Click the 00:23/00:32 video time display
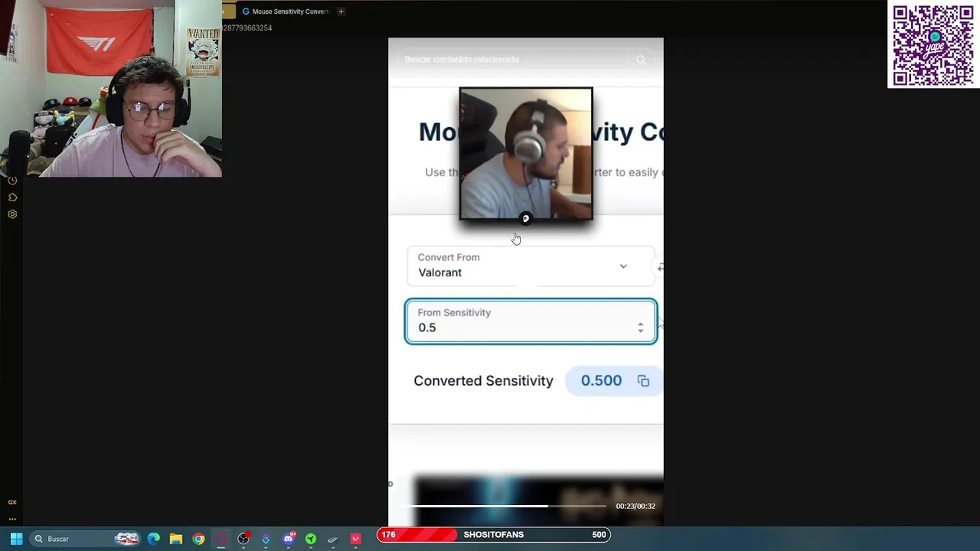980x551 pixels. tap(635, 506)
